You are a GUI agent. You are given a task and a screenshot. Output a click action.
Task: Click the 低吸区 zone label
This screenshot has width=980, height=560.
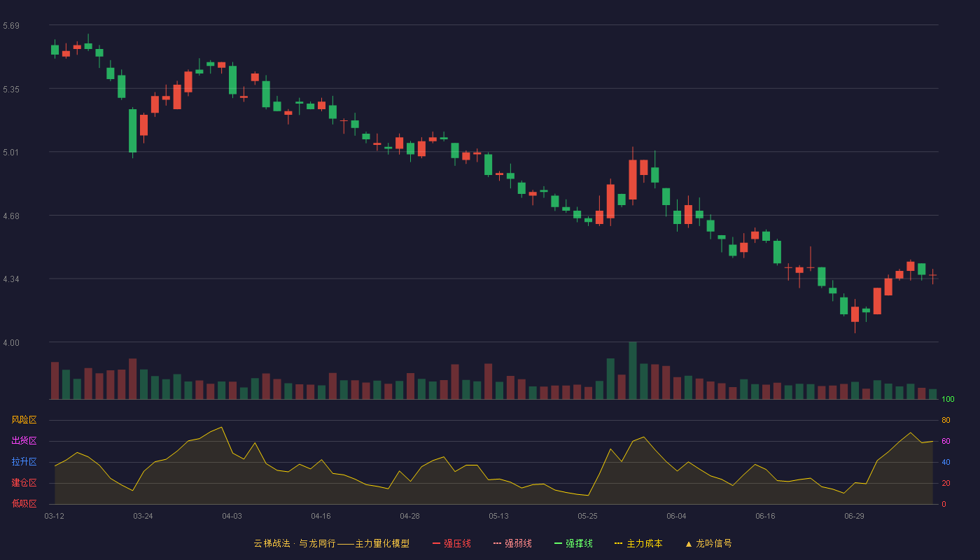pyautogui.click(x=24, y=503)
